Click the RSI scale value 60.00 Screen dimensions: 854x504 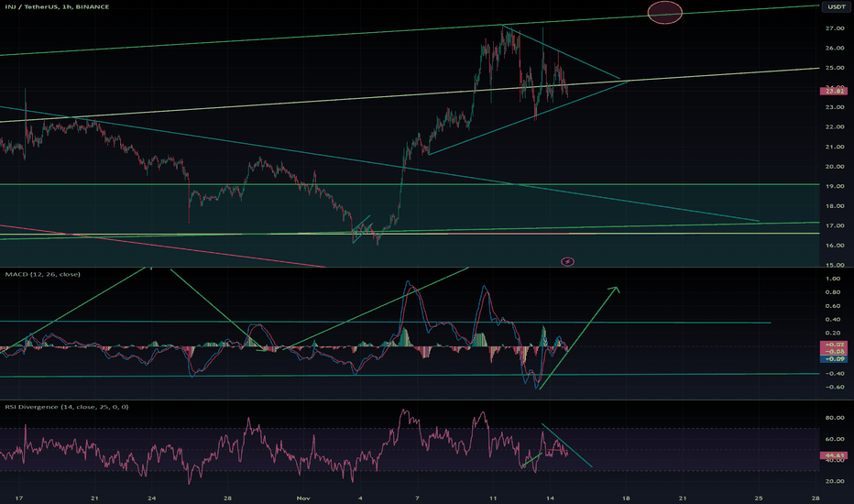click(x=835, y=439)
